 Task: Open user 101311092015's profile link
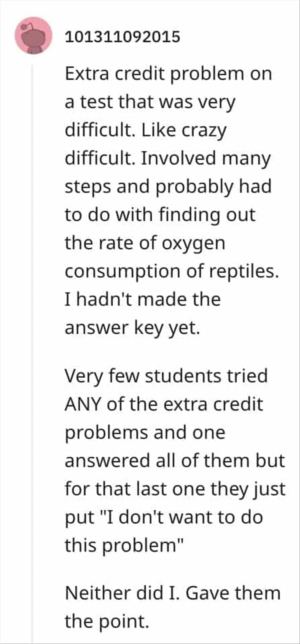pos(122,37)
